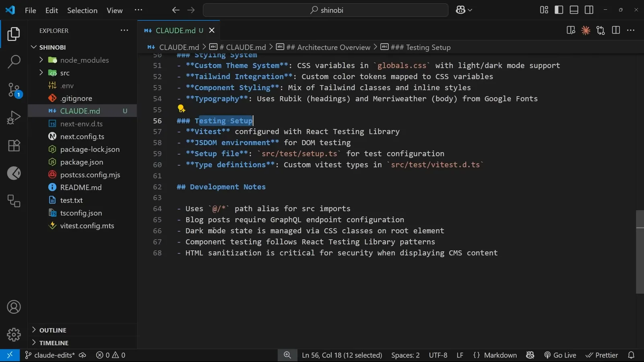This screenshot has width=644, height=362.
Task: Change the LF end-of-line sequence
Action: pyautogui.click(x=460, y=355)
